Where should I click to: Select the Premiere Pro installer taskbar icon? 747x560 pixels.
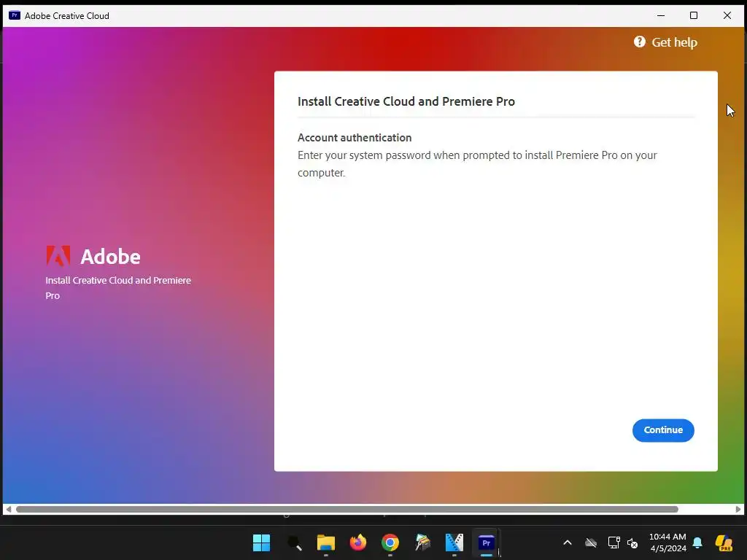point(486,542)
